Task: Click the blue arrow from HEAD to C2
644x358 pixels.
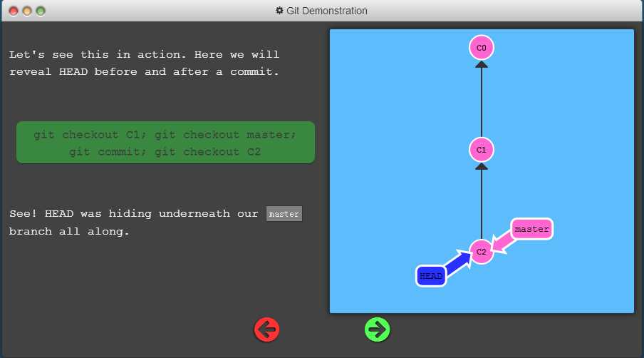Action: pyautogui.click(x=459, y=262)
